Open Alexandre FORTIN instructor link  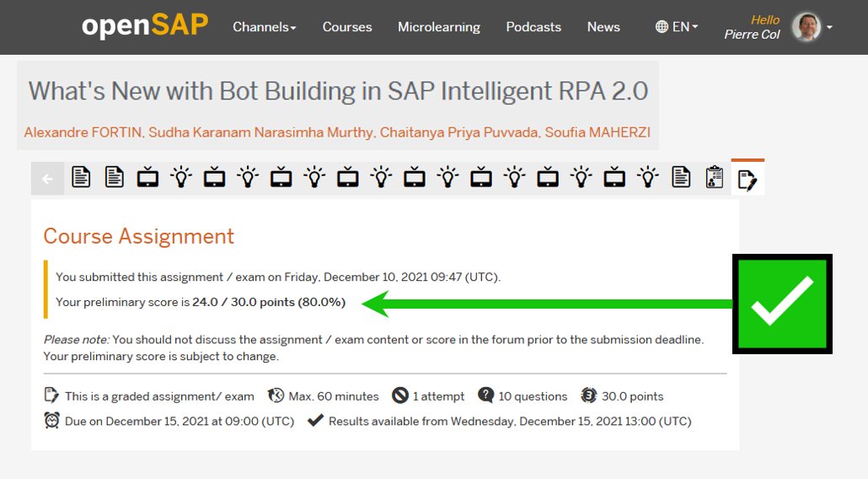tap(83, 132)
